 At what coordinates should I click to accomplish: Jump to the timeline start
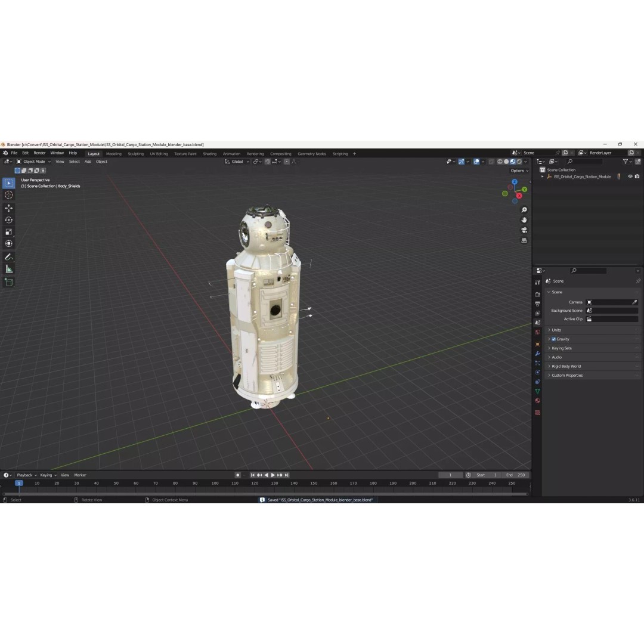(253, 475)
